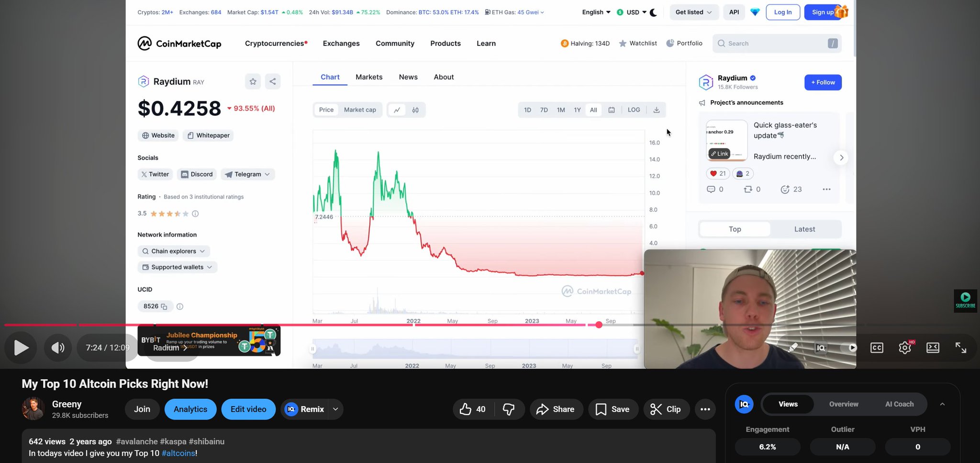Expand the Telegram socials dropdown

coord(248,174)
